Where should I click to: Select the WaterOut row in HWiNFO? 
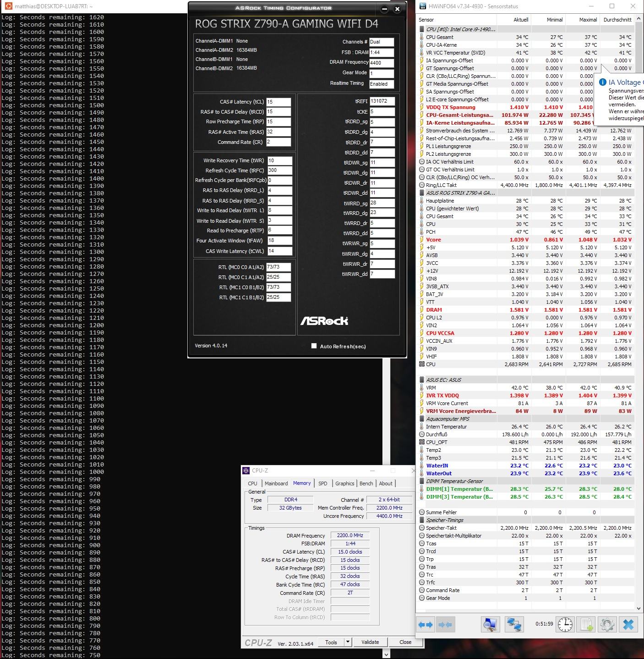pos(525,473)
